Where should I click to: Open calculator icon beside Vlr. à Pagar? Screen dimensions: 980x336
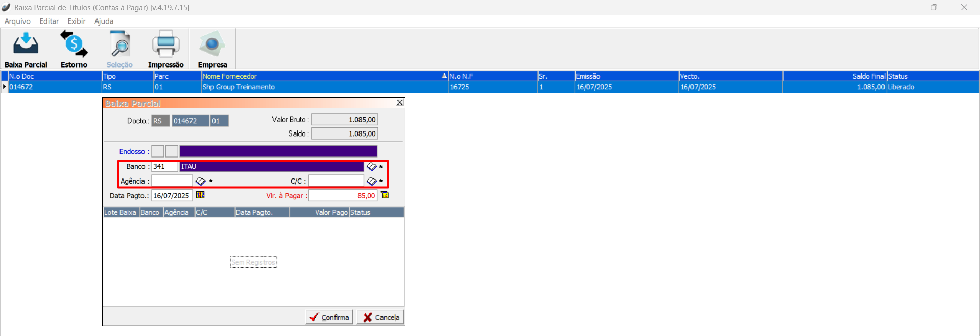click(385, 195)
